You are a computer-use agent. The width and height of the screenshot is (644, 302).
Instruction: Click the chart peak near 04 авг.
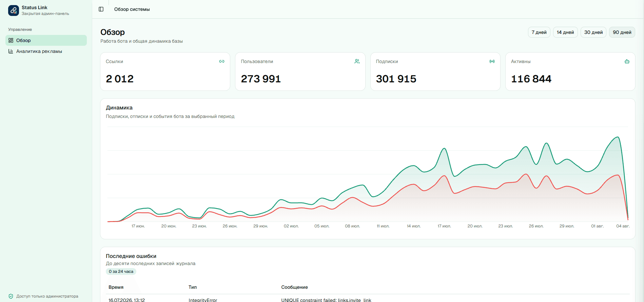[x=618, y=137]
